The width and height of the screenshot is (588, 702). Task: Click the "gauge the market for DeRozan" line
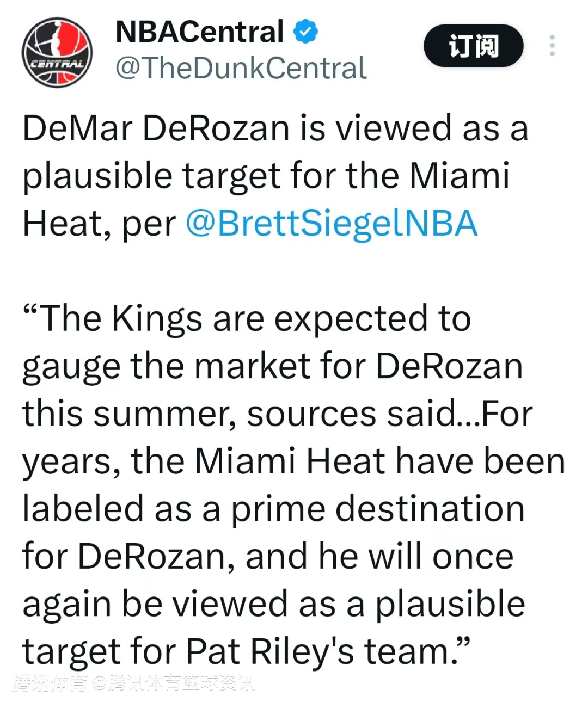[x=272, y=366]
